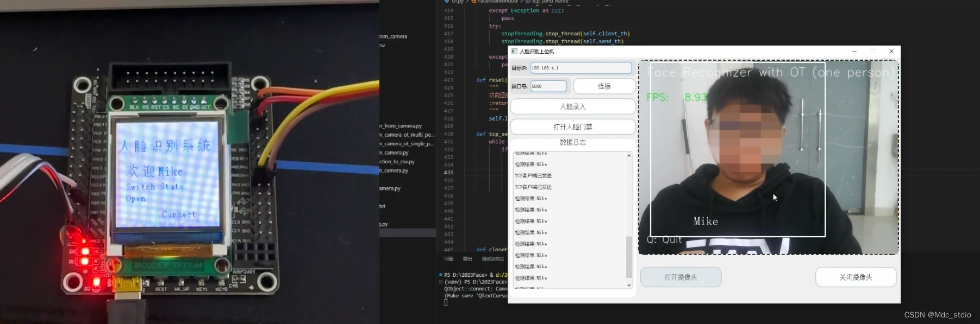Click line number 414 in the editor gutter
This screenshot has height=324, width=980.
pyautogui.click(x=448, y=10)
